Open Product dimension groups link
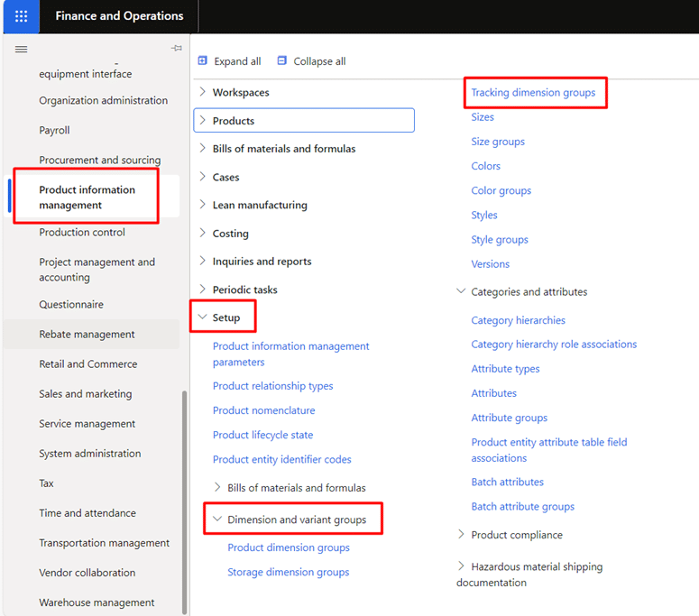Viewport: 699px width, 616px height. [x=289, y=547]
